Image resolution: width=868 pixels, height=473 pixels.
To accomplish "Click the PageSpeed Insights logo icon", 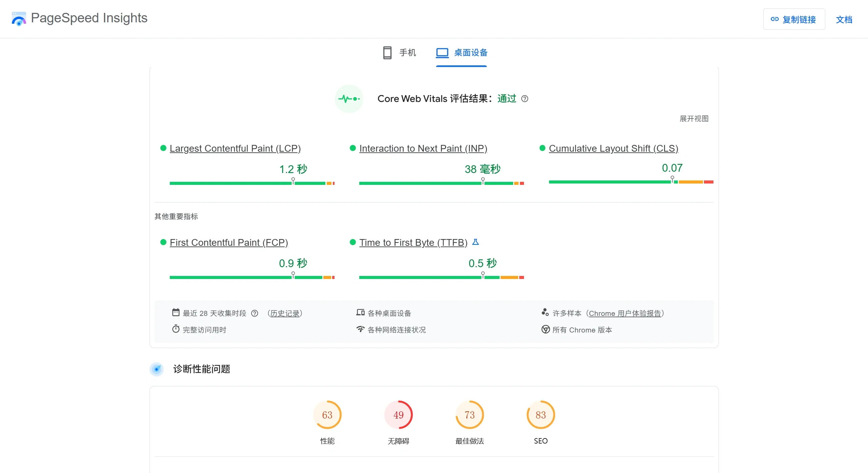I will pyautogui.click(x=19, y=19).
